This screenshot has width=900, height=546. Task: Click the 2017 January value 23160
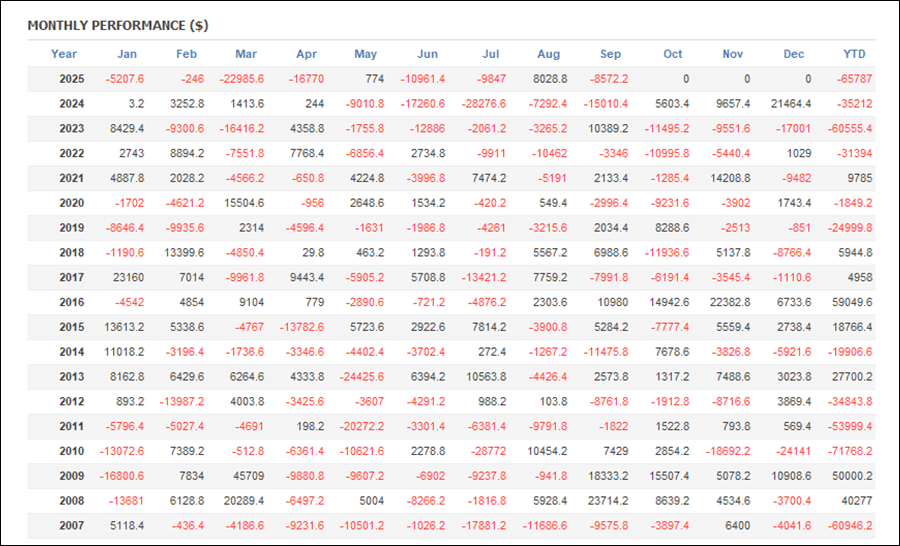pos(130,278)
